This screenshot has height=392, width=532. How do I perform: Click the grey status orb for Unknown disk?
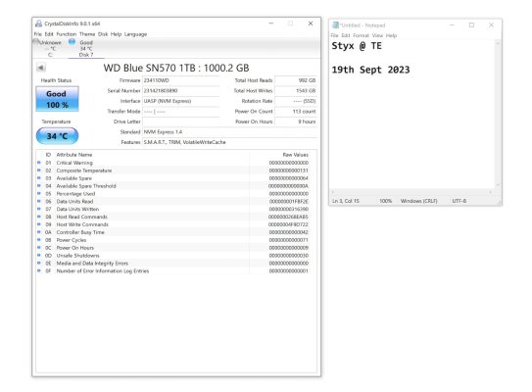35,42
